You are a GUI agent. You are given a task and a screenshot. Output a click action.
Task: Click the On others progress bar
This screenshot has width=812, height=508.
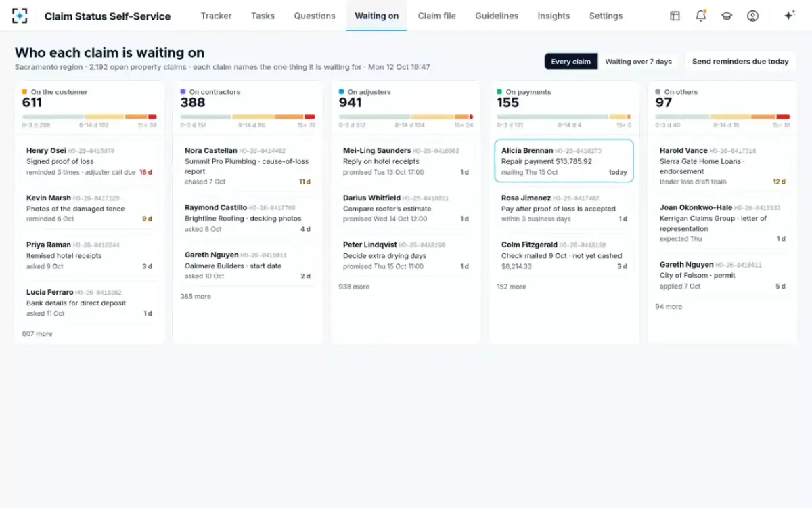723,117
